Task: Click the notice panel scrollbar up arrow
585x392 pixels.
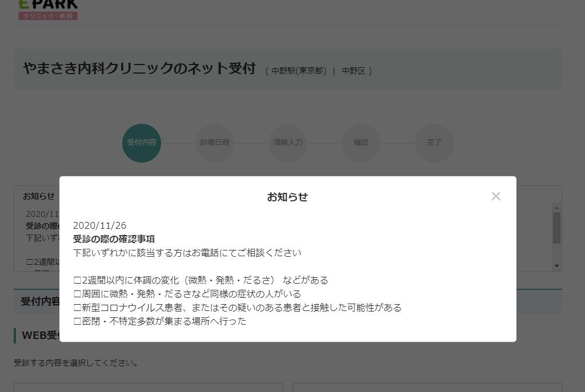Action: [556, 208]
